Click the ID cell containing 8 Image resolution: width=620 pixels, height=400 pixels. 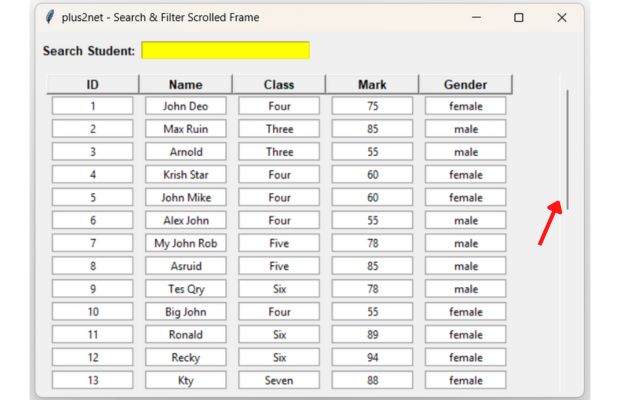(x=93, y=266)
